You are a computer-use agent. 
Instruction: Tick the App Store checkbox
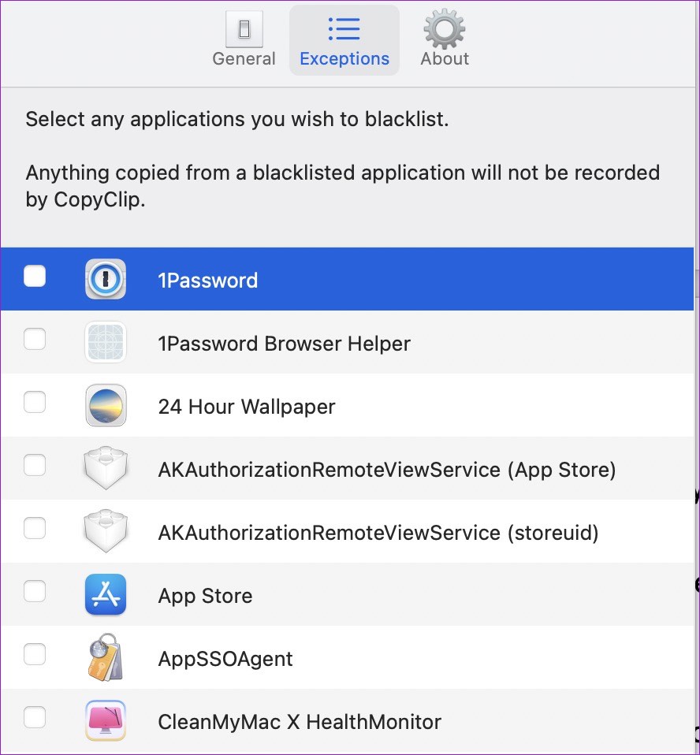pos(35,591)
